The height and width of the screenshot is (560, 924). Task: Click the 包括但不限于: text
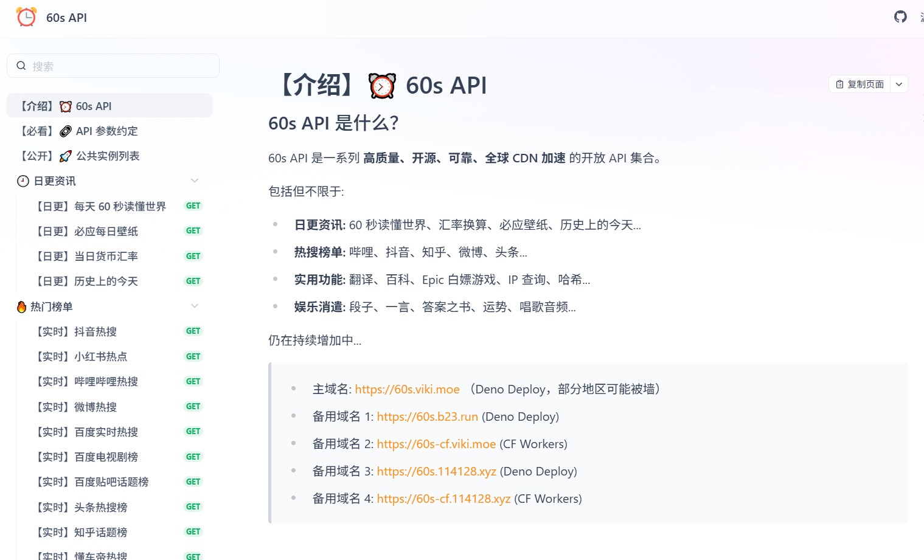click(x=306, y=192)
